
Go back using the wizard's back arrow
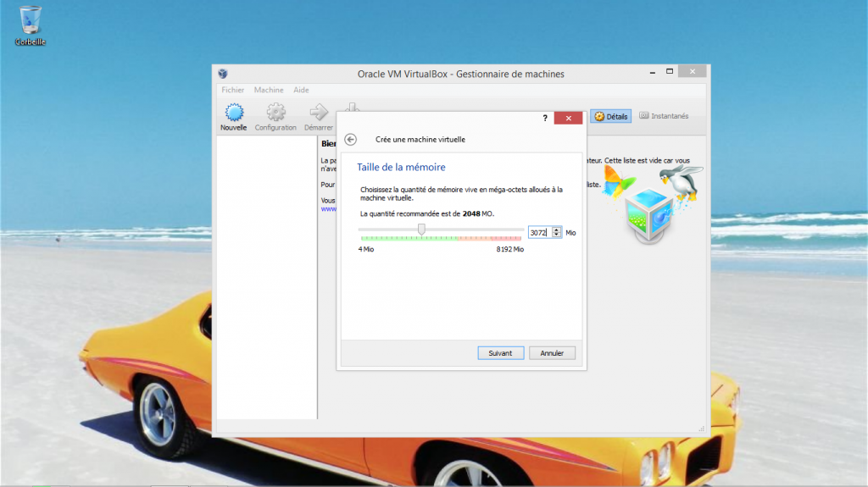click(x=351, y=140)
